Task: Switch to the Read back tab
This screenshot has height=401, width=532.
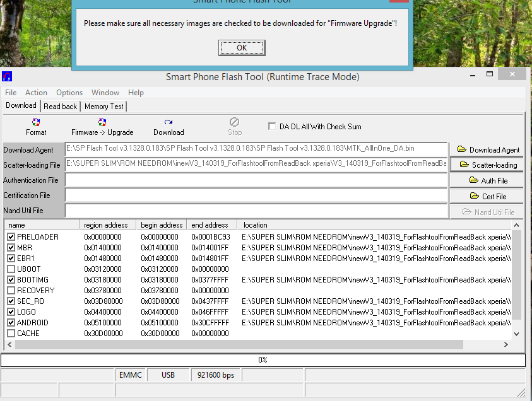Action: click(x=61, y=107)
